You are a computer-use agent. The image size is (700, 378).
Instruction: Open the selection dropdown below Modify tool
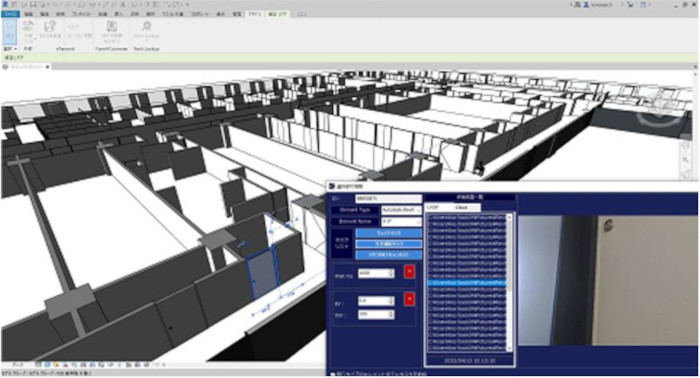[x=10, y=49]
